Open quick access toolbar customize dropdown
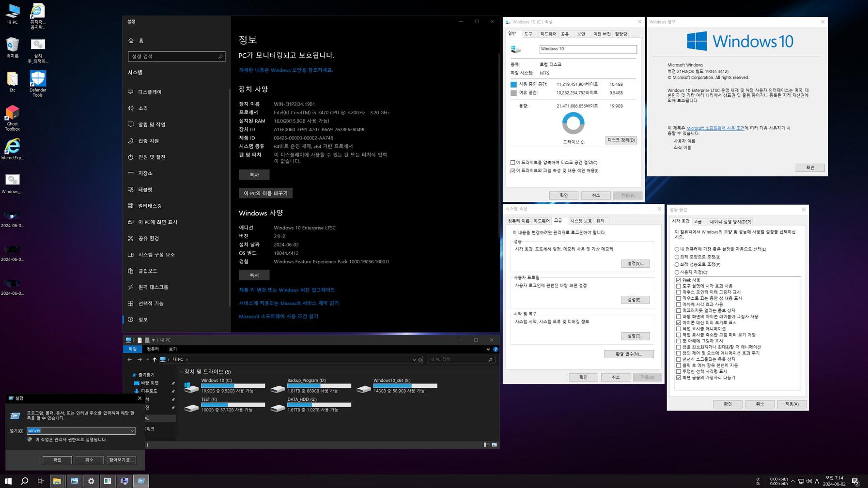 tap(154, 340)
